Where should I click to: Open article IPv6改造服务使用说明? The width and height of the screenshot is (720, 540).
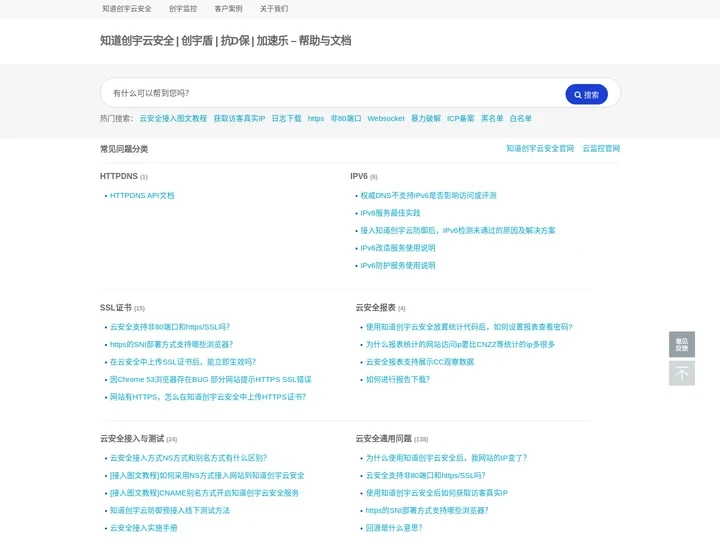pos(398,248)
